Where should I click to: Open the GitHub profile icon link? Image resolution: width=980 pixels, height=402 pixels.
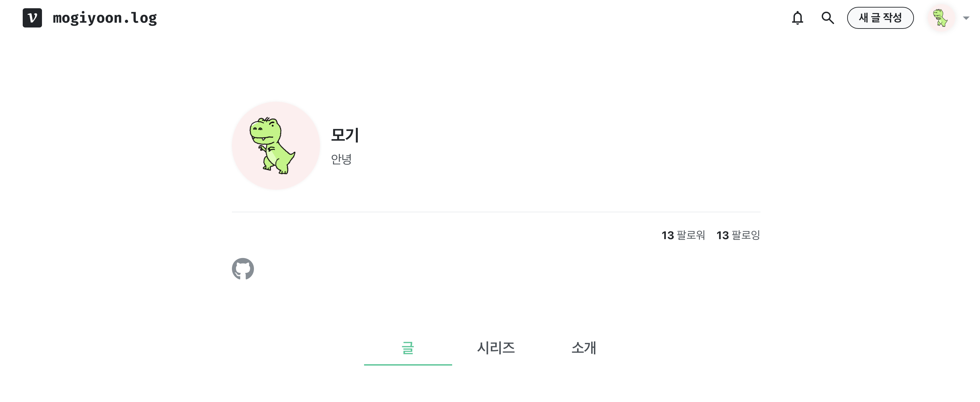click(243, 269)
